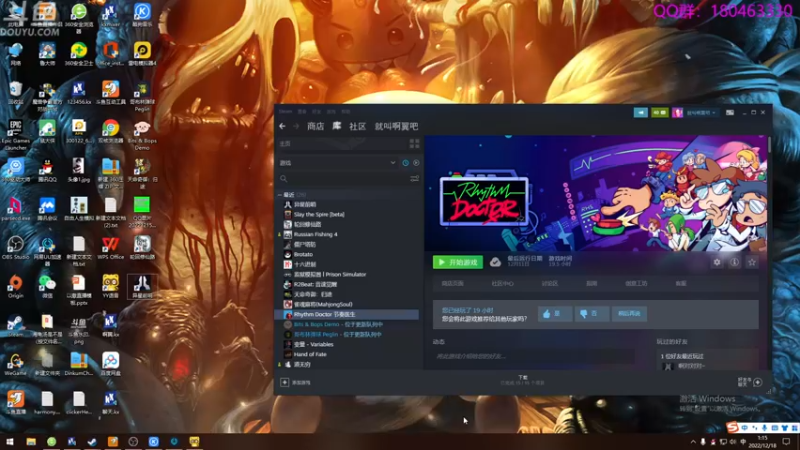Image resolution: width=800 pixels, height=450 pixels.
Task: Recommend game with thumbs-up Yes button
Action: (x=555, y=314)
